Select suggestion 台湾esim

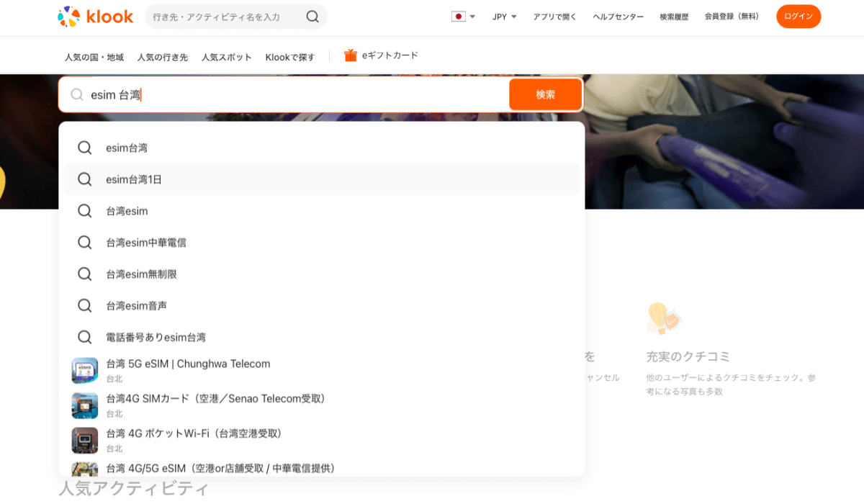coord(322,211)
